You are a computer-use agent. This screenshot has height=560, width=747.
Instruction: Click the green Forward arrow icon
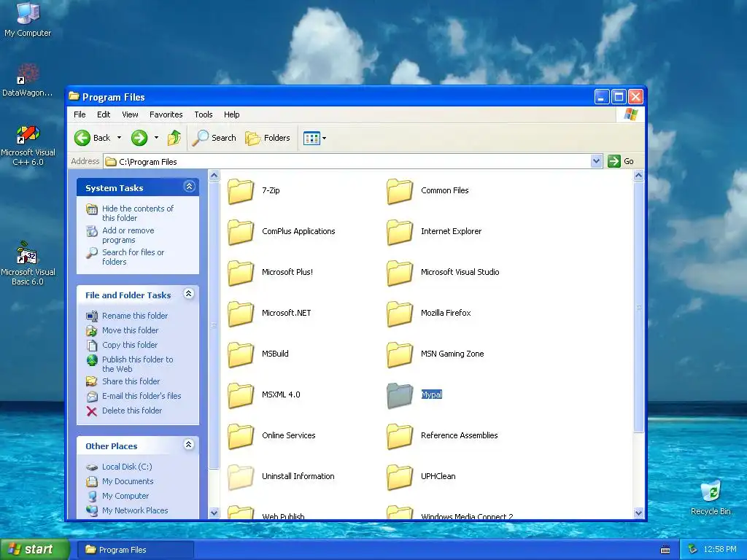139,138
